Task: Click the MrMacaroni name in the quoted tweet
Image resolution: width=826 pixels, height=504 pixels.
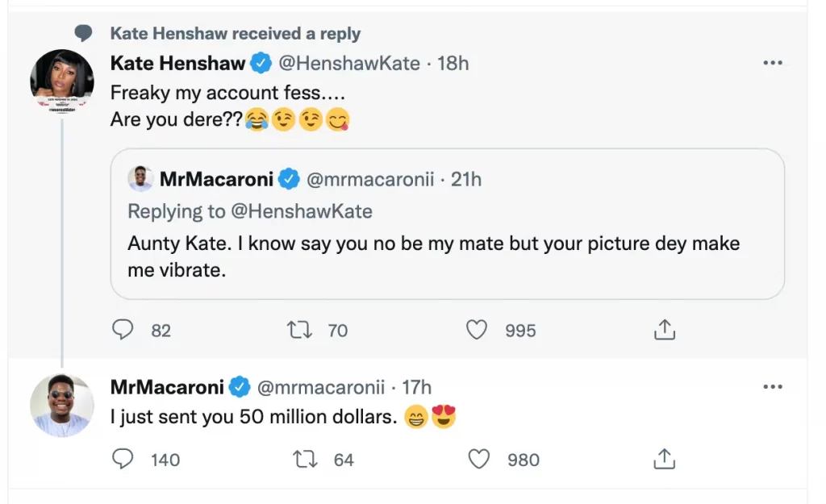Action: [216, 179]
